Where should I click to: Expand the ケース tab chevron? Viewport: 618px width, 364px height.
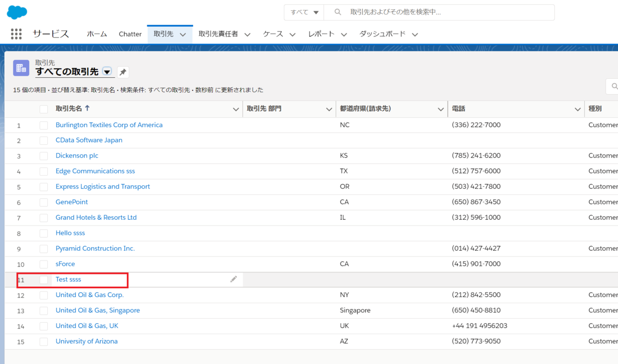point(293,34)
